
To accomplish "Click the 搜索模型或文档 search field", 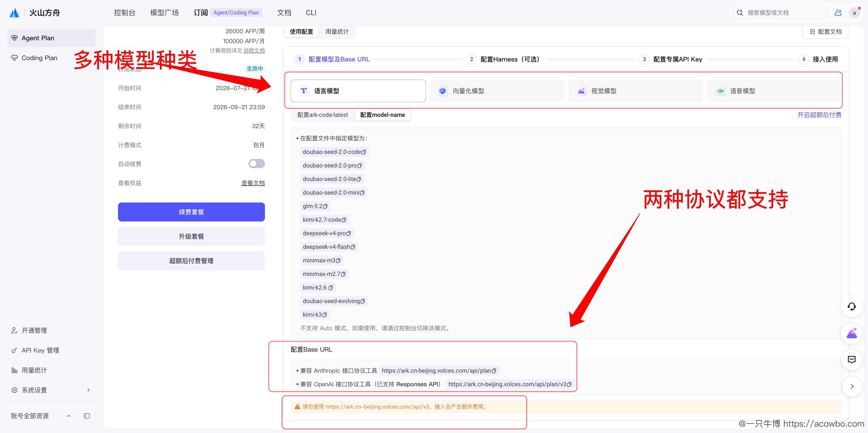I will [x=780, y=13].
